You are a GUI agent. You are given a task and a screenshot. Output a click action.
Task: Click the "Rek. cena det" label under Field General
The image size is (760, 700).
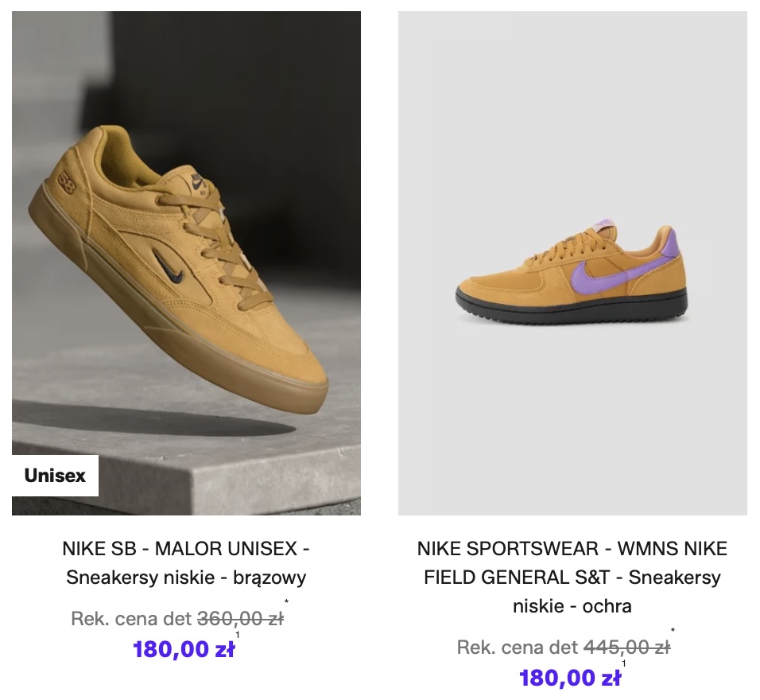click(518, 647)
